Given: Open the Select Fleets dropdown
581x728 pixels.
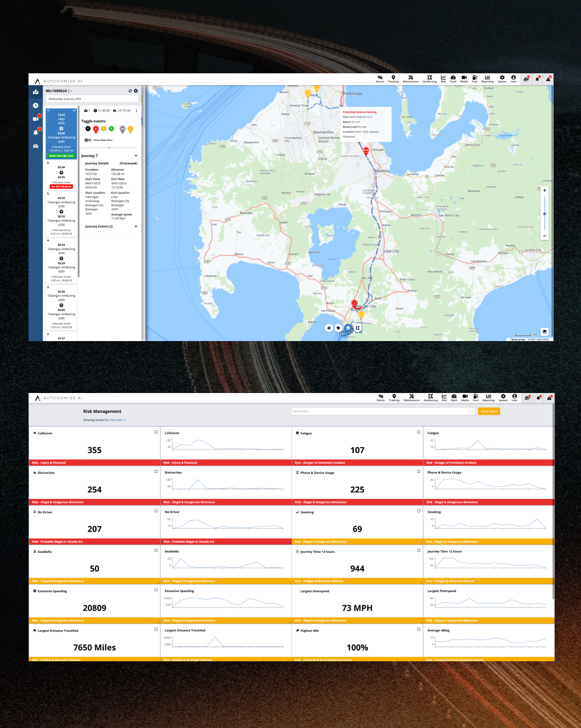Looking at the screenshot, I should [384, 411].
